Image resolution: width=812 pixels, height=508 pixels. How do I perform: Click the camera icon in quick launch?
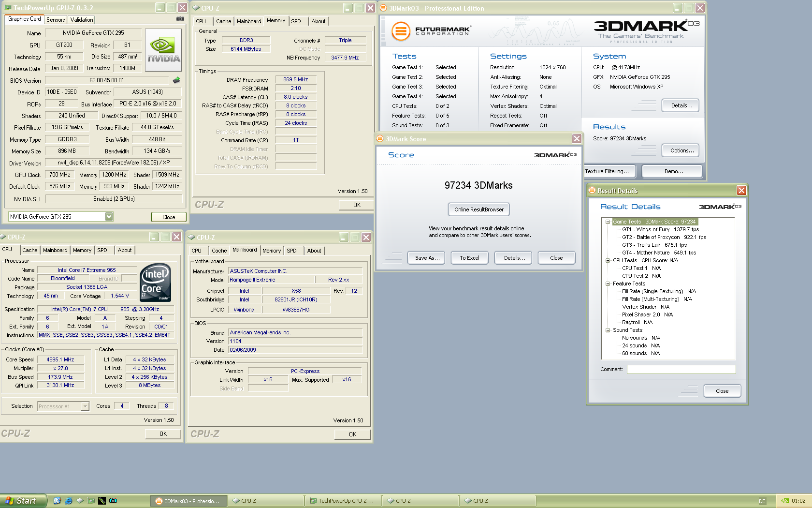[x=113, y=501]
